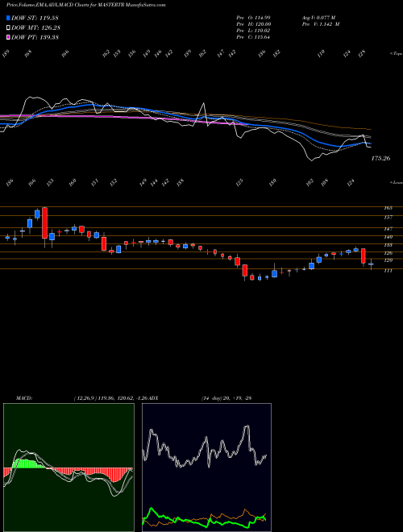Click inside the ADX indicator chart
This screenshot has width=403, height=532.
point(206,468)
